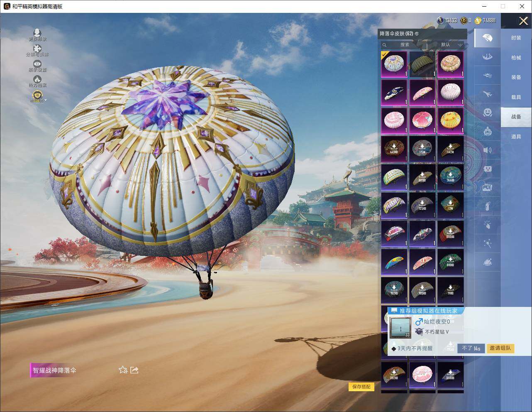Select the picture gallery category icon

coord(487,188)
